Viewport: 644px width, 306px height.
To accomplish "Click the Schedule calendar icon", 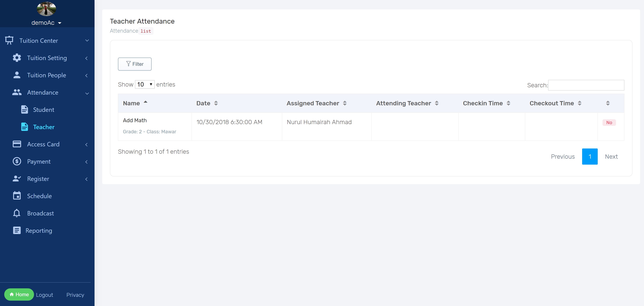I will click(17, 195).
